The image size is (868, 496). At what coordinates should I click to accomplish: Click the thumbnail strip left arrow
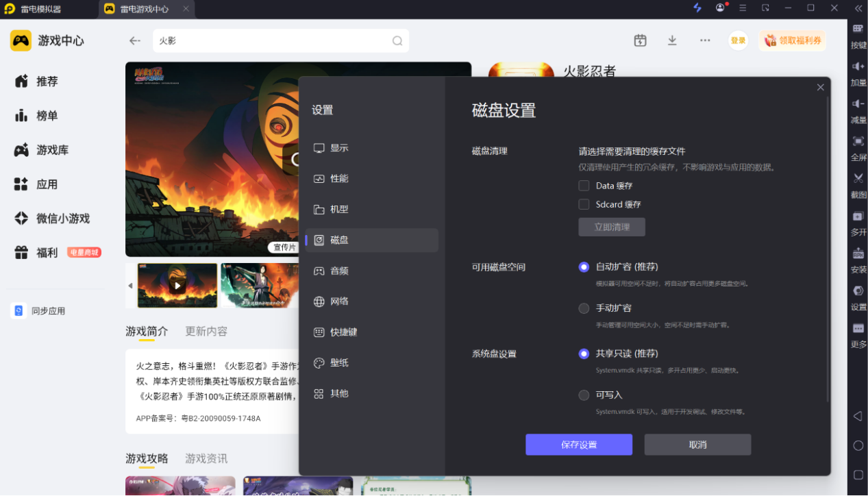130,286
